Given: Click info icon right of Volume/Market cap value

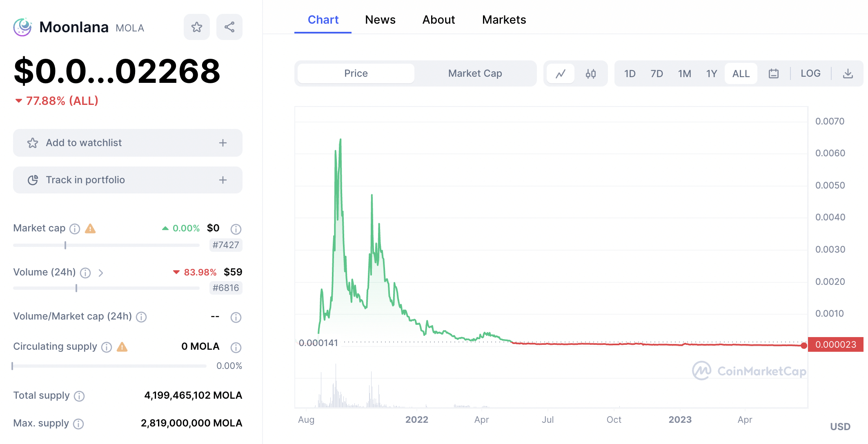Looking at the screenshot, I should (x=236, y=317).
